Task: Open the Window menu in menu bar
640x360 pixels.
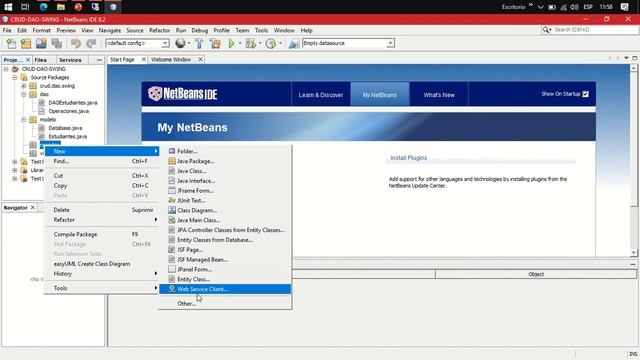Action: (x=284, y=30)
